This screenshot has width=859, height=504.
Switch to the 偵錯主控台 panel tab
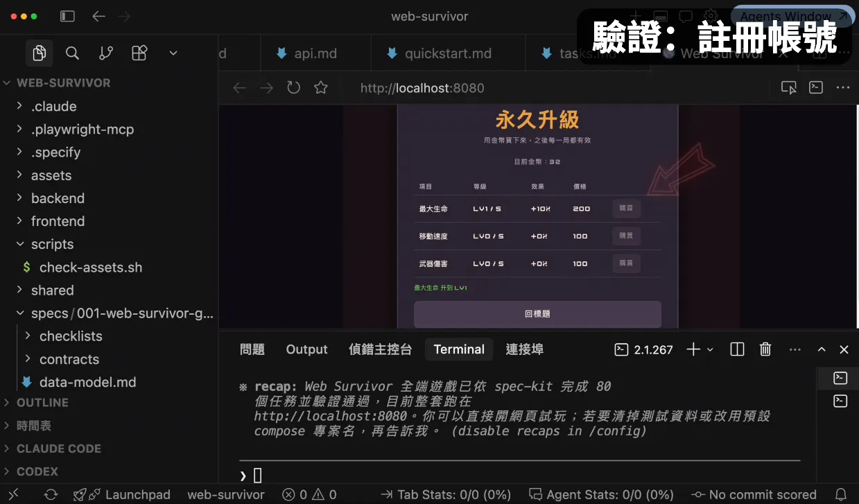[380, 349]
